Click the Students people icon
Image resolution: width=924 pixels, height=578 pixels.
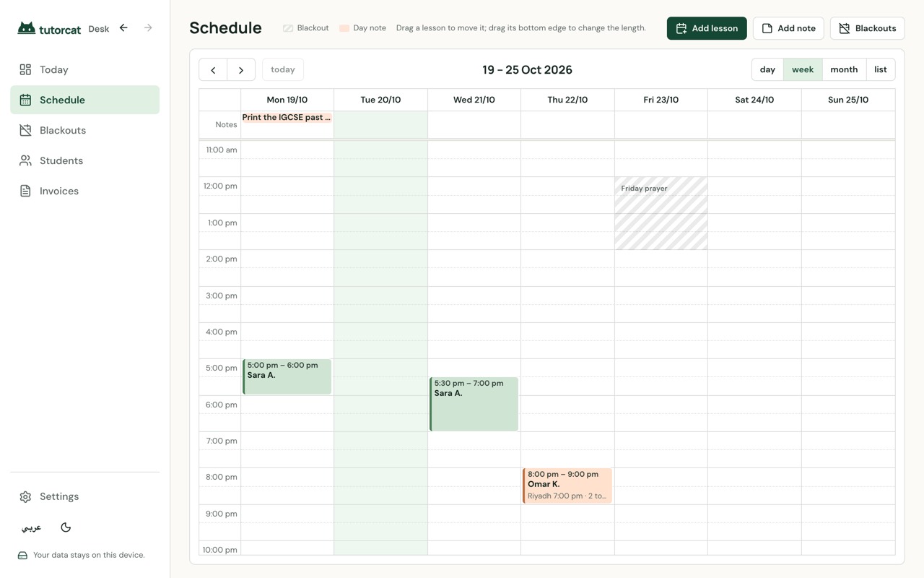[25, 160]
